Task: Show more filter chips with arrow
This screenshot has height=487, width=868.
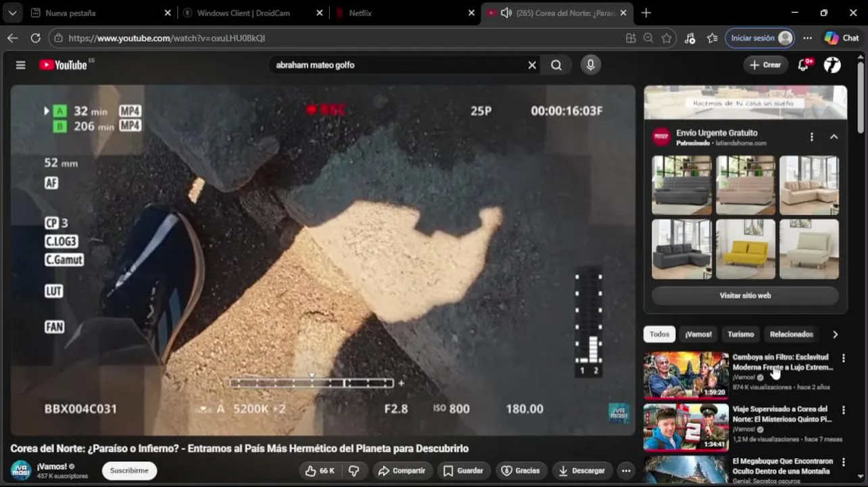Action: (836, 334)
